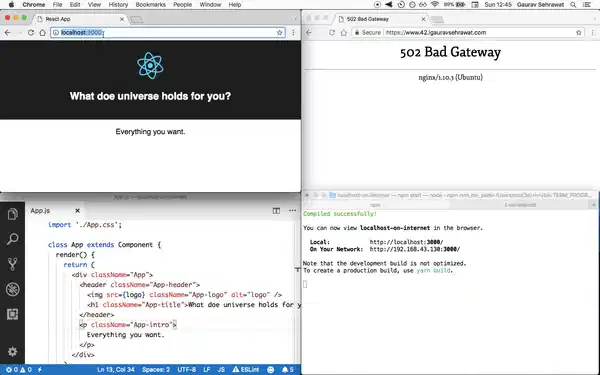Screen dimensions: 600x375
Task: Open the Manage gear in VS Code
Action: [x=12, y=352]
